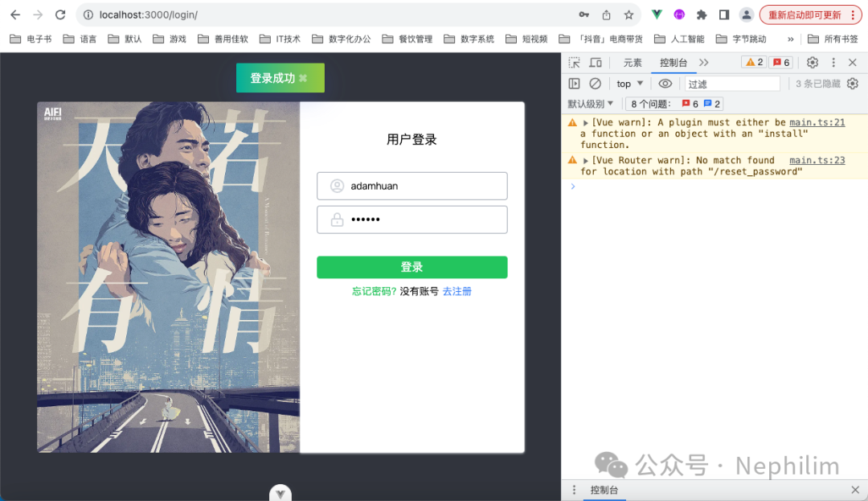Click issues count badge showing 6

pyautogui.click(x=782, y=63)
